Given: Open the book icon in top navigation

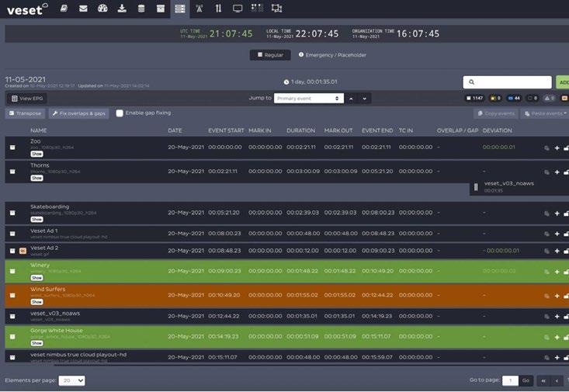Looking at the screenshot, I should [64, 8].
